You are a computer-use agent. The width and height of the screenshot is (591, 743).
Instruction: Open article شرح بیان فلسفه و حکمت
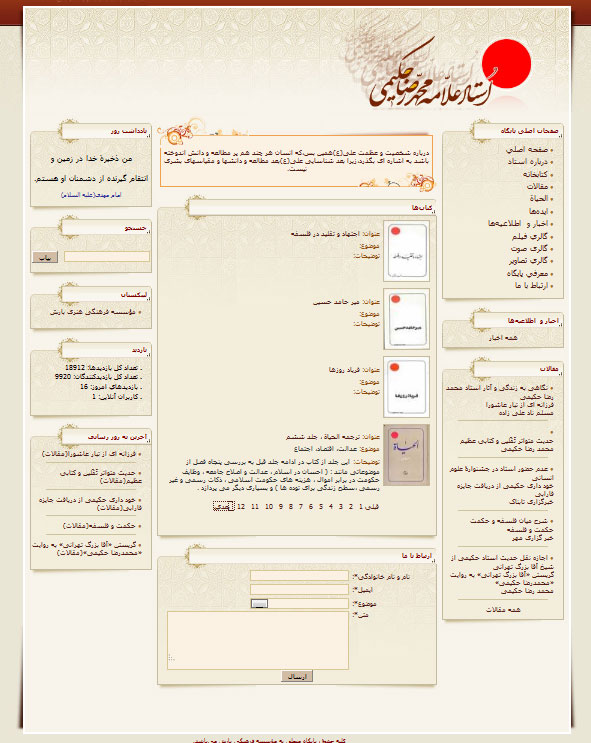coord(511,521)
